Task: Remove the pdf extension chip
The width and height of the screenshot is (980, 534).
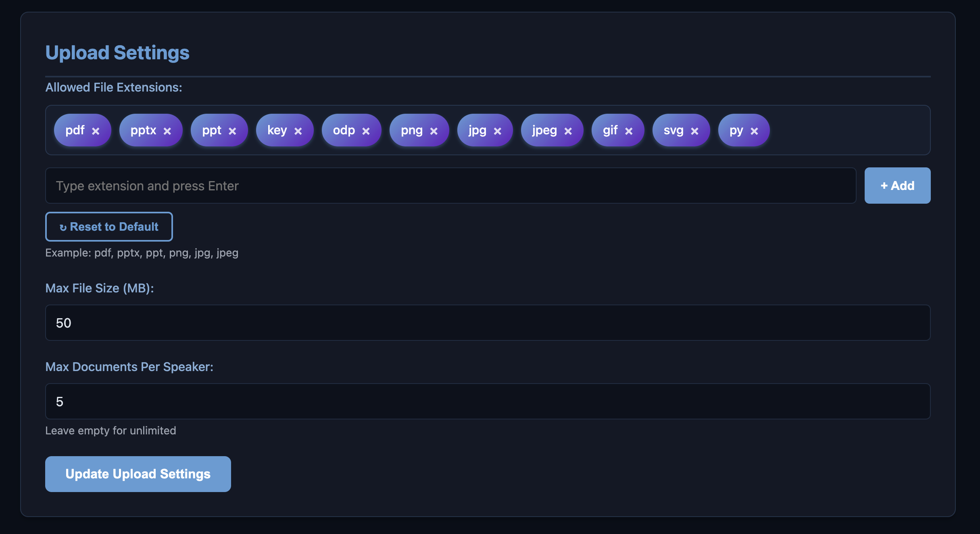Action: click(x=96, y=130)
